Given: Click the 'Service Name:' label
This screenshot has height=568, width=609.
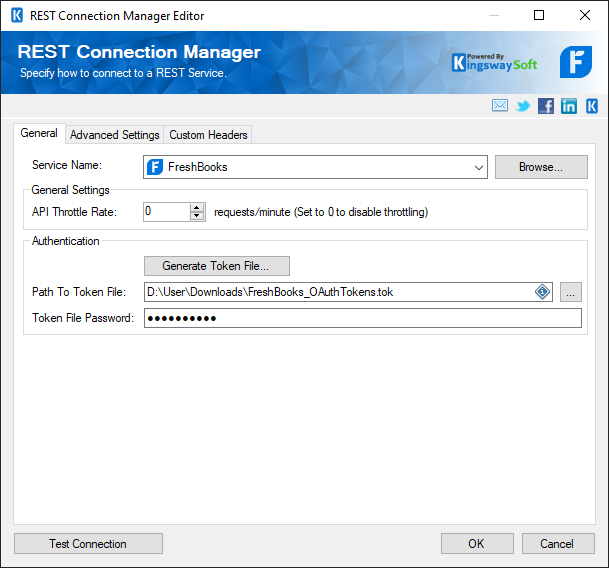Looking at the screenshot, I should tap(67, 165).
